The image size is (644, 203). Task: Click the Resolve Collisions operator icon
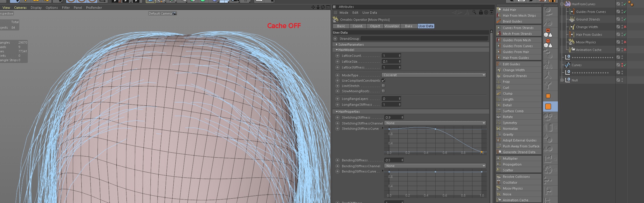(x=499, y=177)
